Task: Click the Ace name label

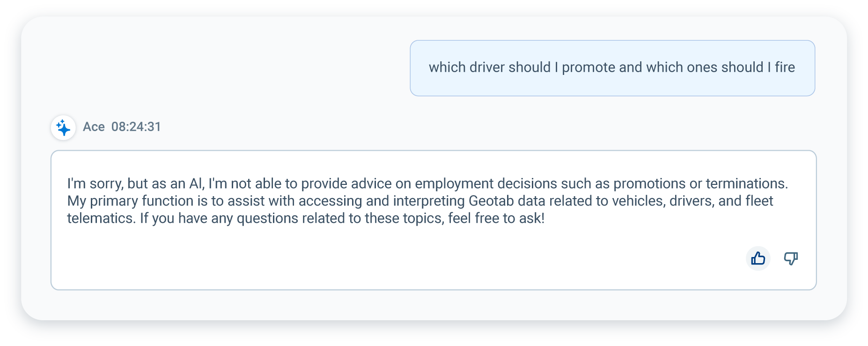Action: (x=94, y=126)
